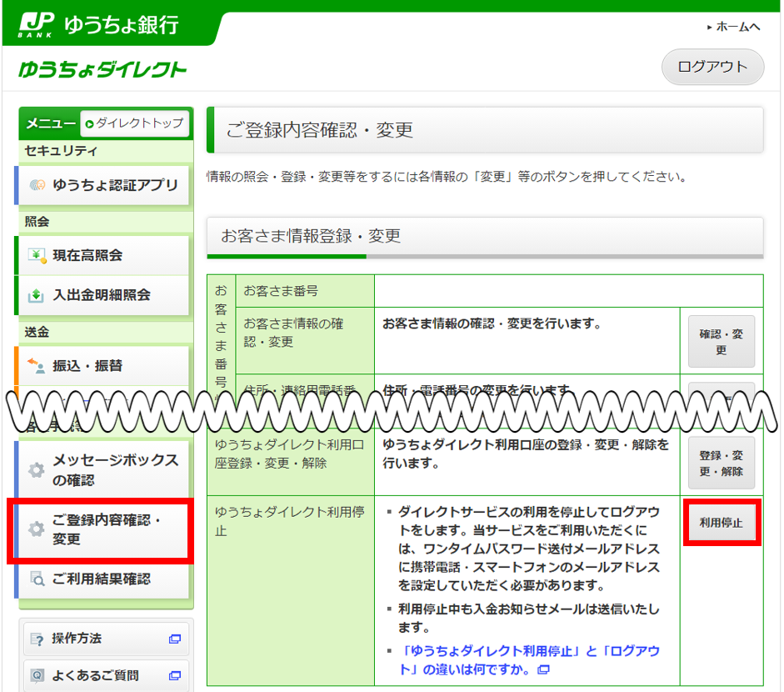Click ゆうちょダイレクト利用口座登録・変更・解除 label
The image size is (784, 692).
tap(291, 454)
